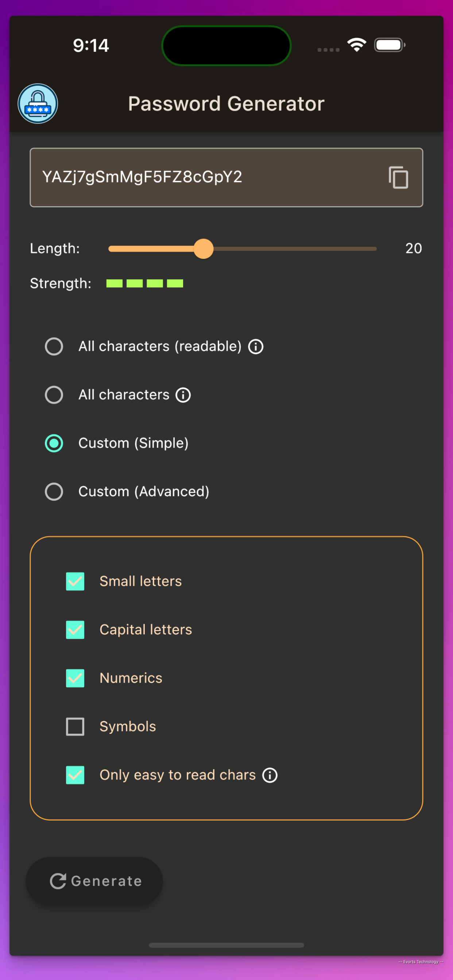Enable the Symbols checkbox
Screen dimensions: 453x980
click(x=75, y=727)
